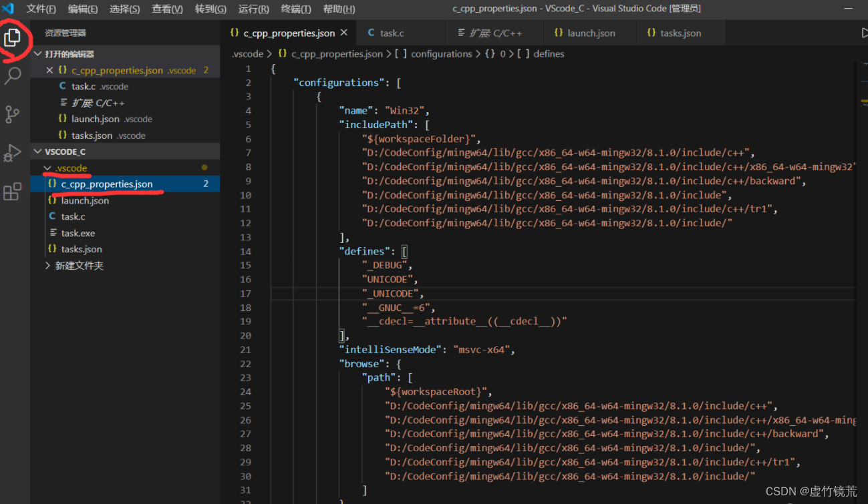The height and width of the screenshot is (504, 868).
Task: Click the "msvc-x64" intelliSenseMode value
Action: coord(482,349)
